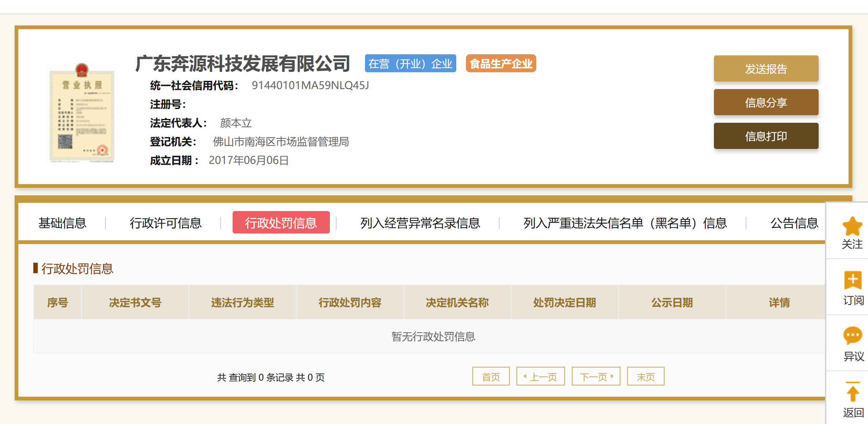This screenshot has width=868, height=424.
Task: Click the 统一社会信用代码 label
Action: tap(194, 85)
